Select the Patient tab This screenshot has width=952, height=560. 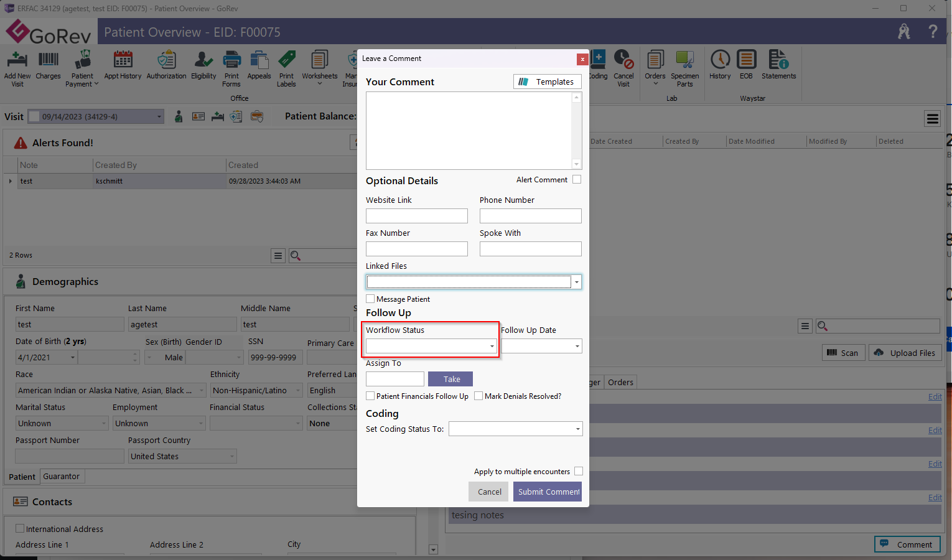point(22,477)
